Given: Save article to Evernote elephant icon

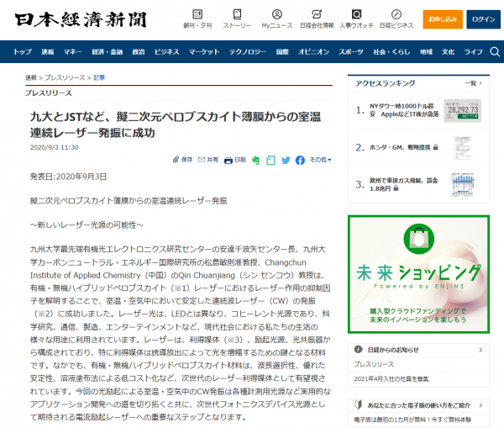Looking at the screenshot, I should pos(255,160).
